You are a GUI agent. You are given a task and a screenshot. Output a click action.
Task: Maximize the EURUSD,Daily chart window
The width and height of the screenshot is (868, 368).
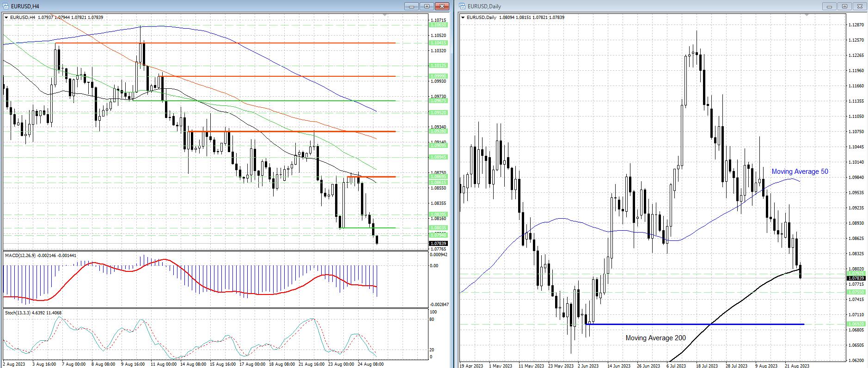[844, 6]
